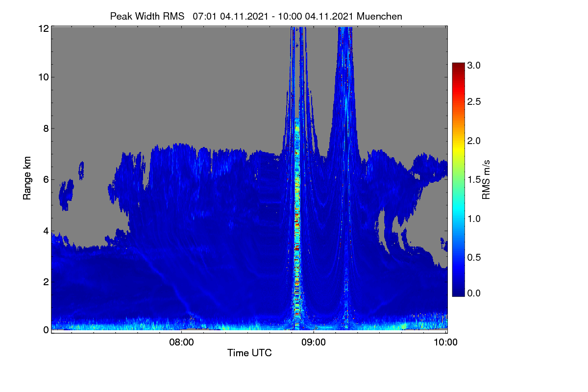This screenshot has width=588, height=392.
Task: Click the 1.5 colorbar label
Action: [x=475, y=179]
